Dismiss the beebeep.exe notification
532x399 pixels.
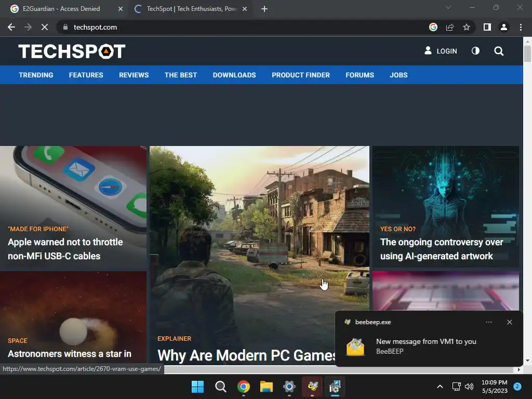[509, 322]
